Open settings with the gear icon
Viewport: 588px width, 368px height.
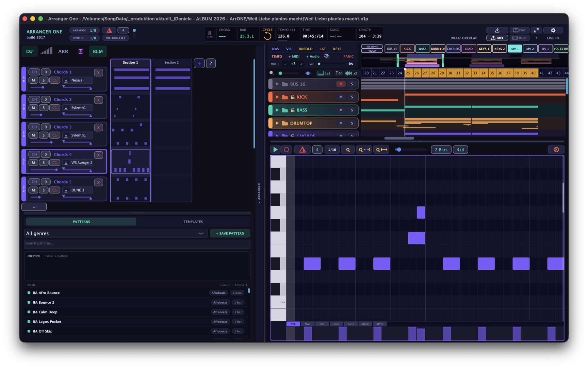coord(553,30)
